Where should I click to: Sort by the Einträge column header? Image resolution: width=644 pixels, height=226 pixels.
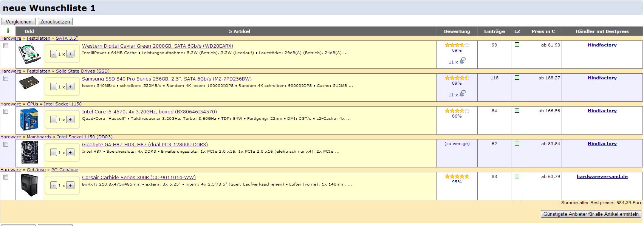coord(494,31)
